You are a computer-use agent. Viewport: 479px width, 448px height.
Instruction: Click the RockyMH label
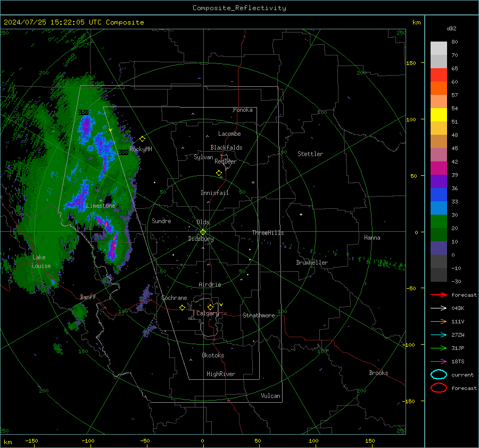[141, 149]
